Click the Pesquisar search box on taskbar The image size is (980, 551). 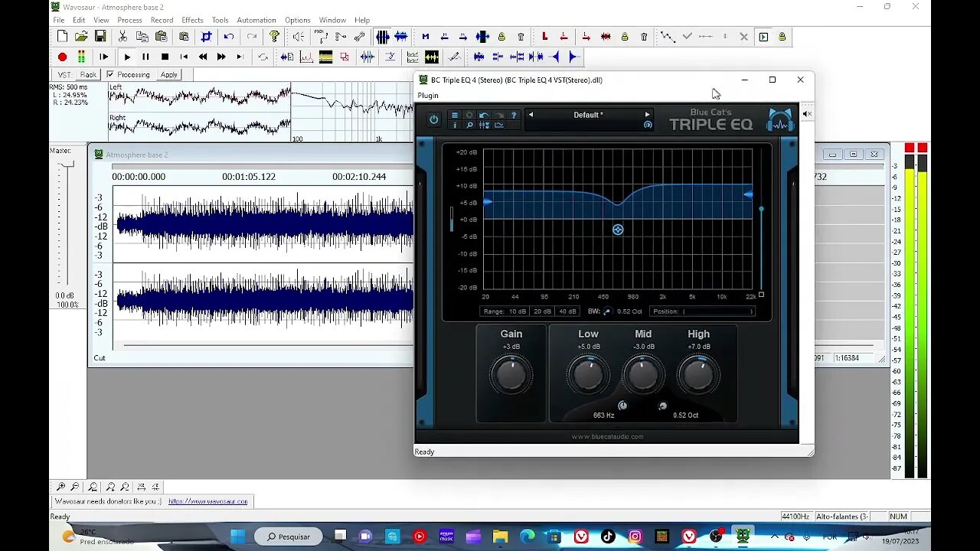point(288,536)
